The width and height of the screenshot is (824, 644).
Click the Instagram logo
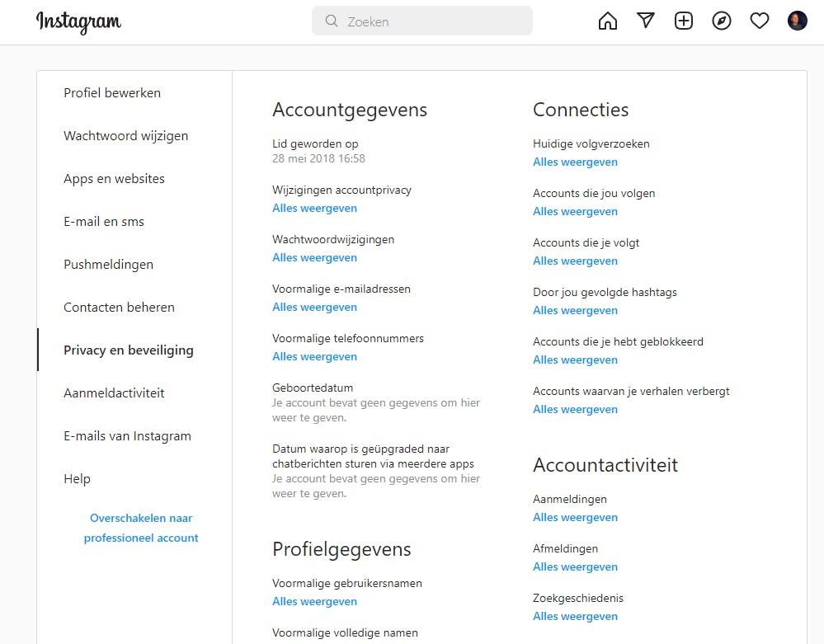point(78,22)
